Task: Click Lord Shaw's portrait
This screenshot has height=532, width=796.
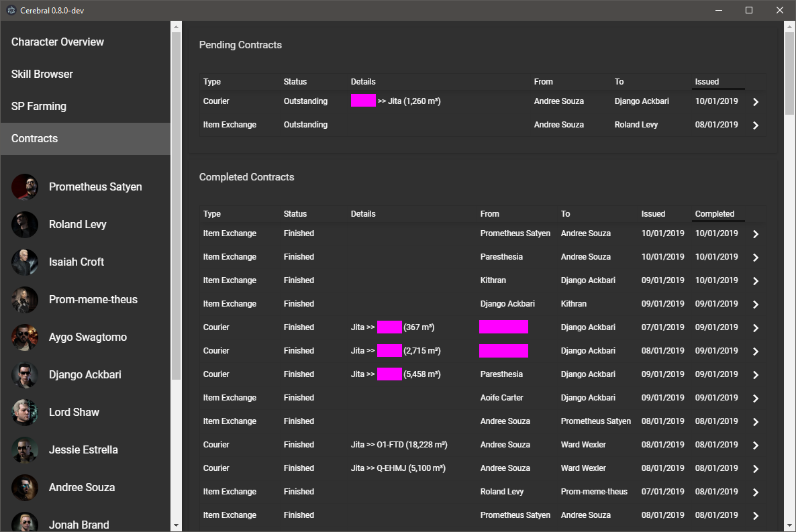Action: (x=25, y=412)
